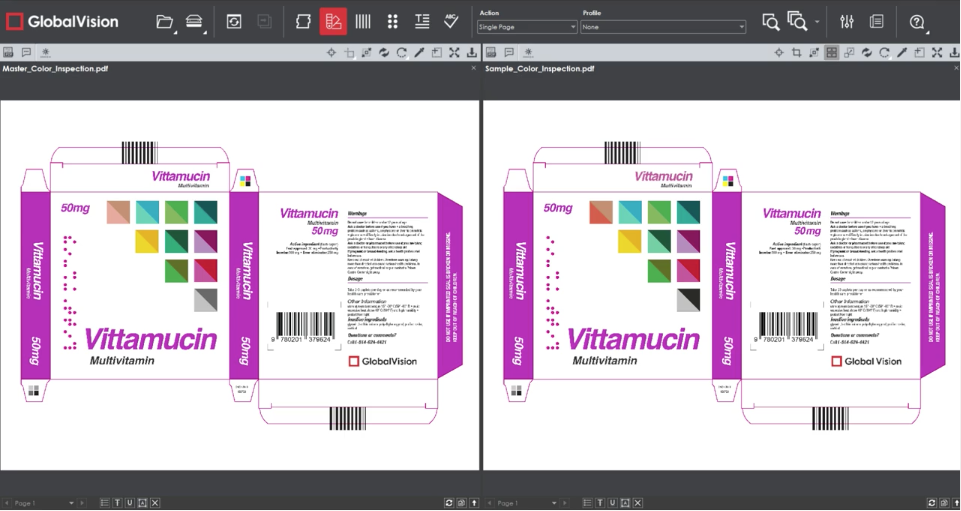Select the Graphics inspection mode icon
The image size is (961, 511).
tap(303, 22)
